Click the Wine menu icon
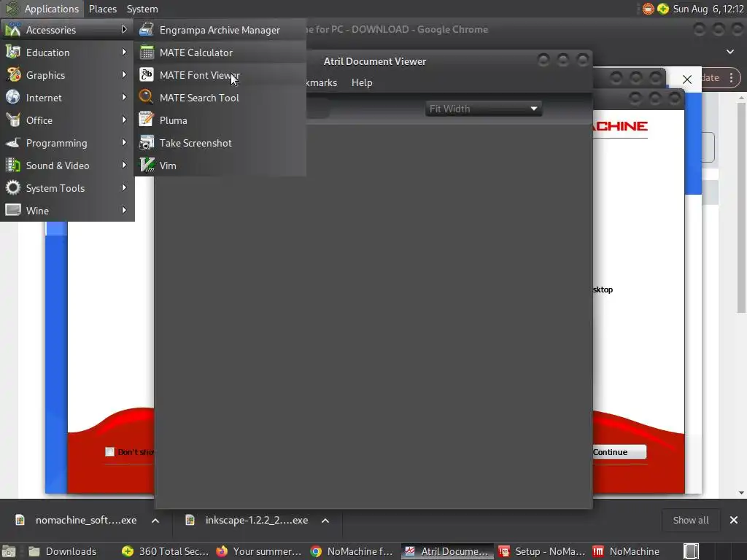The image size is (747, 560). 13,210
